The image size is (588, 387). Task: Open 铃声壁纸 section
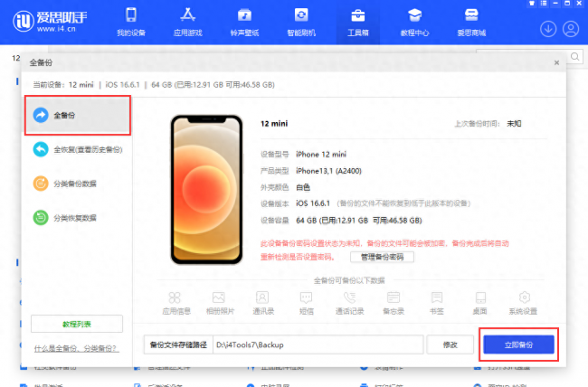point(244,22)
